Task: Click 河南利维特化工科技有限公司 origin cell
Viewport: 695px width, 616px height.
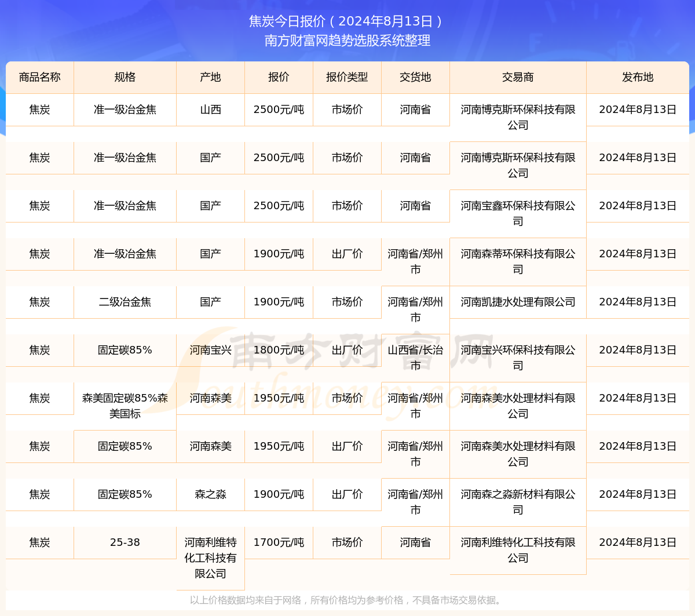Action: pos(211,558)
